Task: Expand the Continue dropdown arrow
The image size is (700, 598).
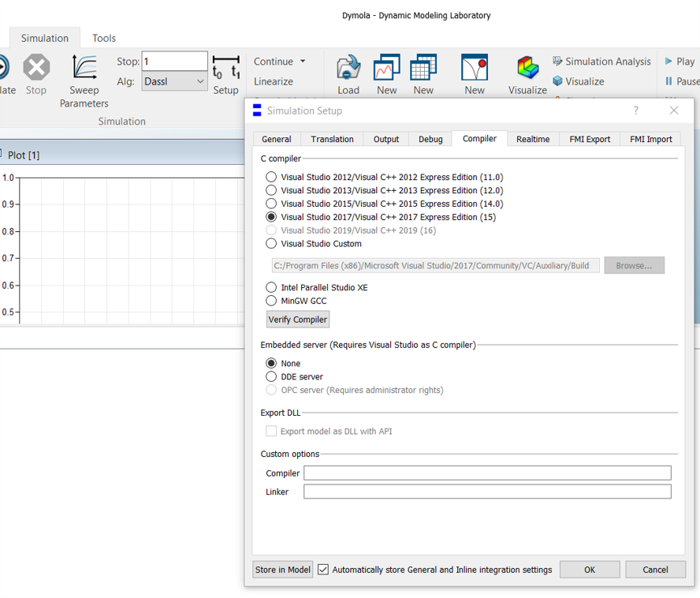Action: pos(303,62)
